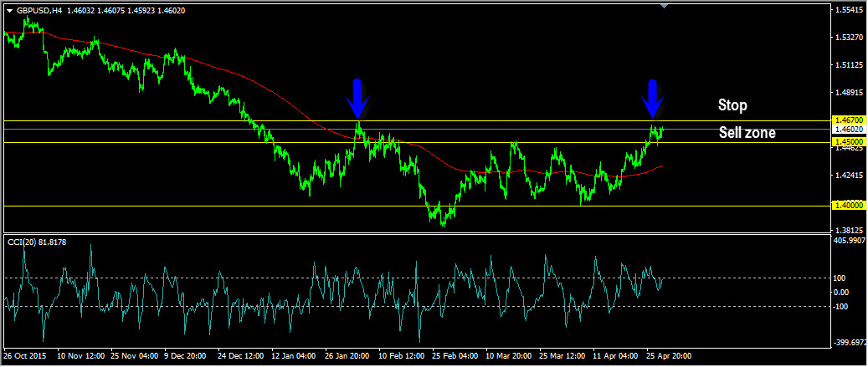
Task: Open the dropdown arrow beside GBPUSD,H4 title
Action: pos(9,11)
